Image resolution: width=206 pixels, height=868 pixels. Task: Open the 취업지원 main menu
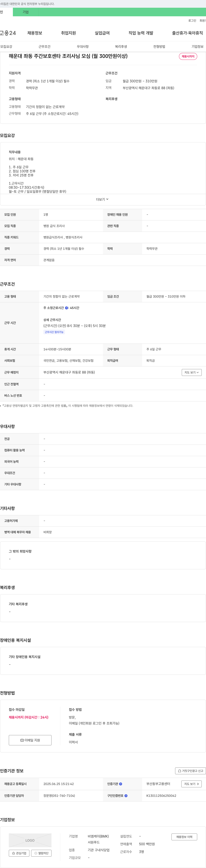[68, 33]
